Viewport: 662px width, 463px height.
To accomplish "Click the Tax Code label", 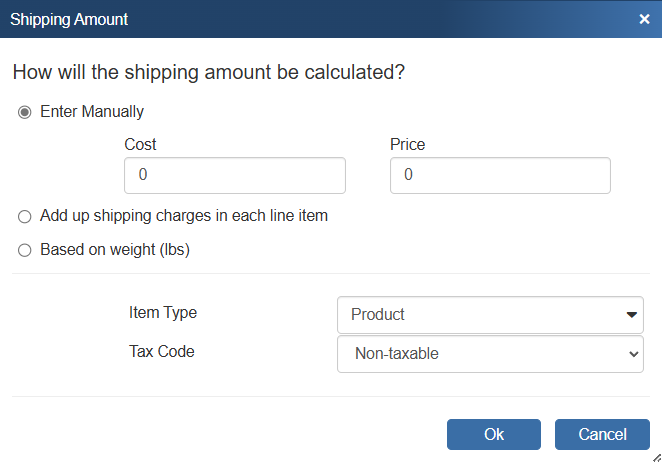I will click(162, 351).
